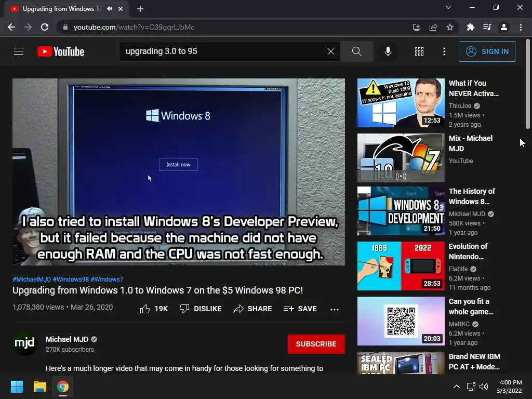Go to YouTube home via logo
The width and height of the screenshot is (532, 399).
coord(61,51)
